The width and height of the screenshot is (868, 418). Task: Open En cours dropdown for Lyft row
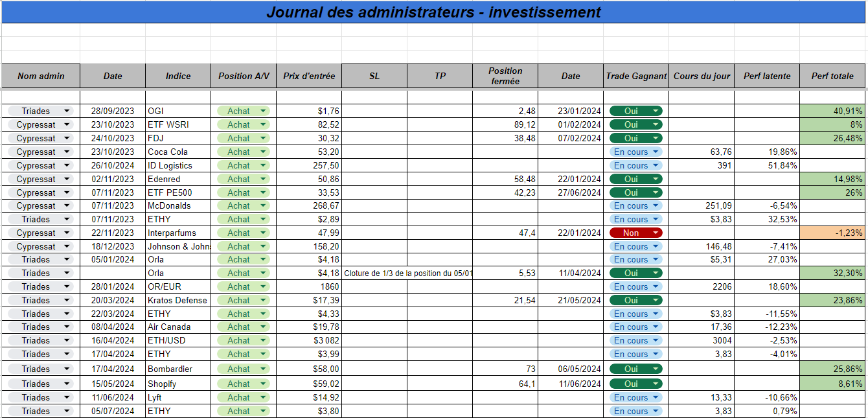636,397
